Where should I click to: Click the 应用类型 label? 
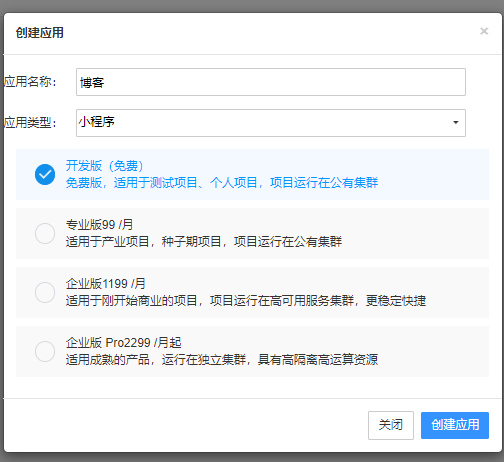pyautogui.click(x=30, y=122)
